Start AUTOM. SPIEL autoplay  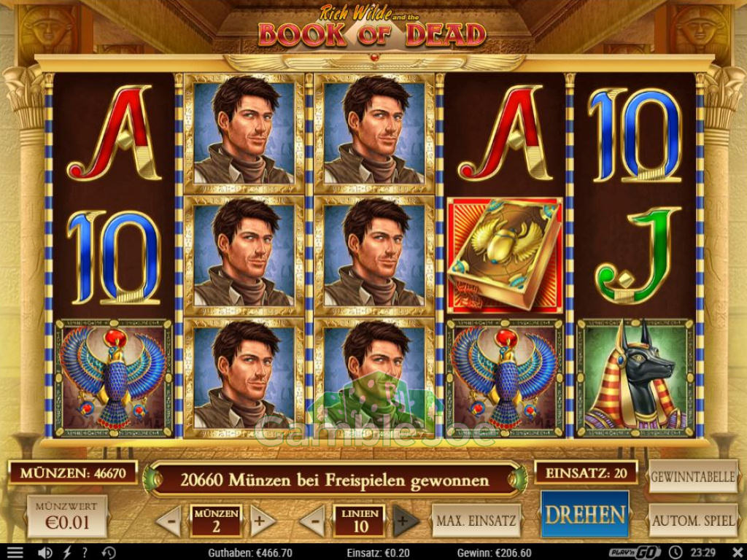pyautogui.click(x=693, y=521)
